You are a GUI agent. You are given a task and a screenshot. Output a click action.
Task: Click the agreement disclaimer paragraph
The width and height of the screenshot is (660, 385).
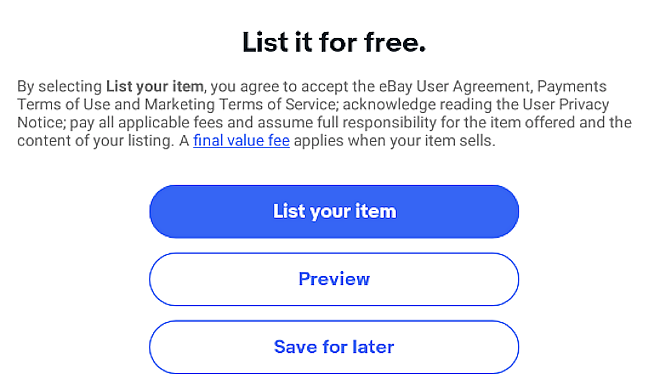(x=324, y=114)
